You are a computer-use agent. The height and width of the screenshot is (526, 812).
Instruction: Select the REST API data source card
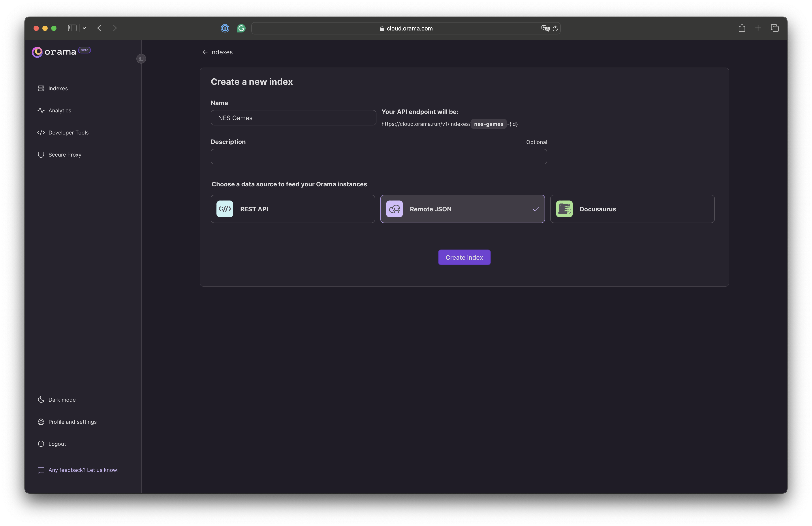[293, 209]
